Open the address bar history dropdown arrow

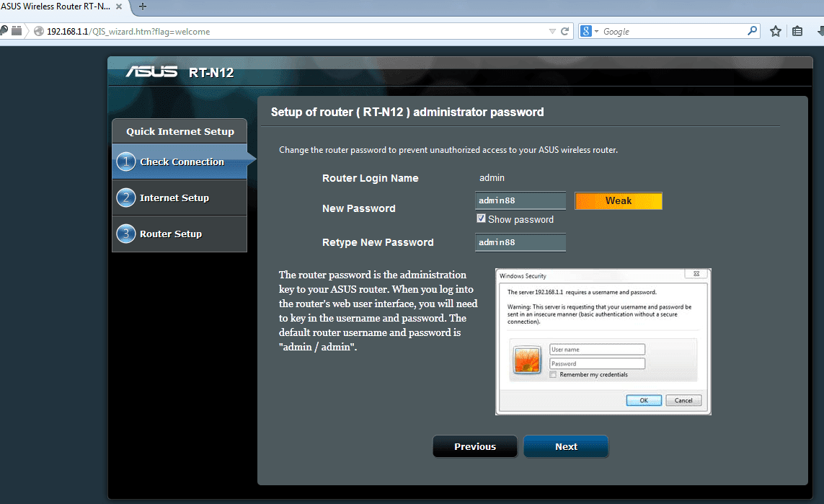551,32
